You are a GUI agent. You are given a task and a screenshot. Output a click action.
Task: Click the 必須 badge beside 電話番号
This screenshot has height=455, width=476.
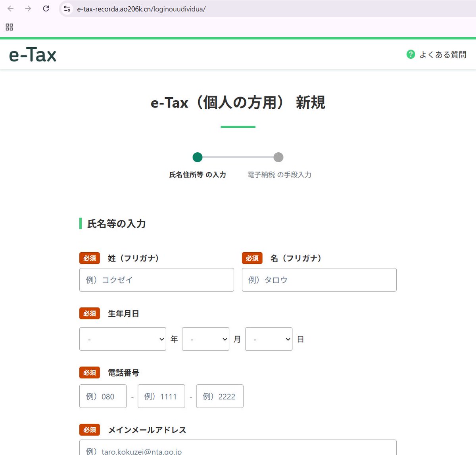pyautogui.click(x=90, y=373)
